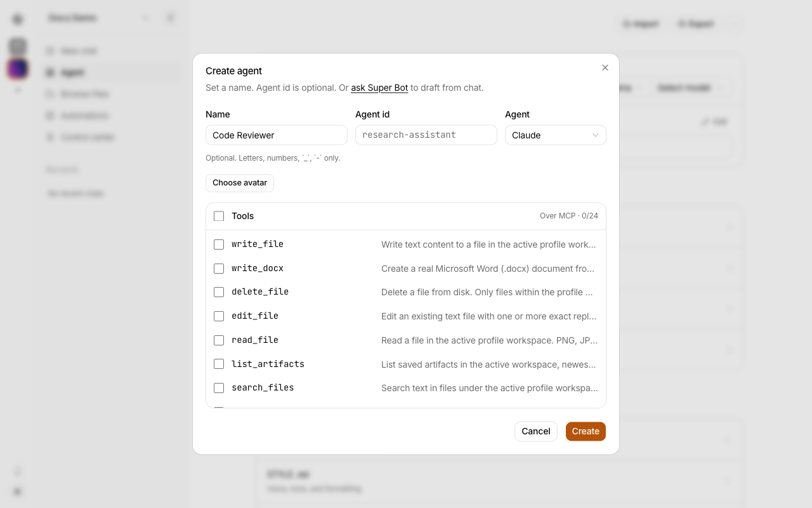This screenshot has width=812, height=508.
Task: Click the blurred Import button behind the dialog
Action: point(641,24)
